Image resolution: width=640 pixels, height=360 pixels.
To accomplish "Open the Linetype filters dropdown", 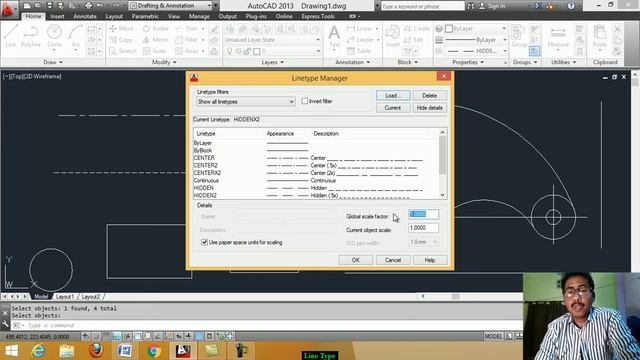I will point(246,102).
